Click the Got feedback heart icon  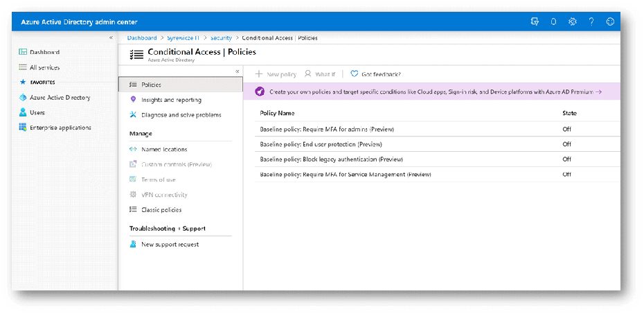tap(354, 74)
